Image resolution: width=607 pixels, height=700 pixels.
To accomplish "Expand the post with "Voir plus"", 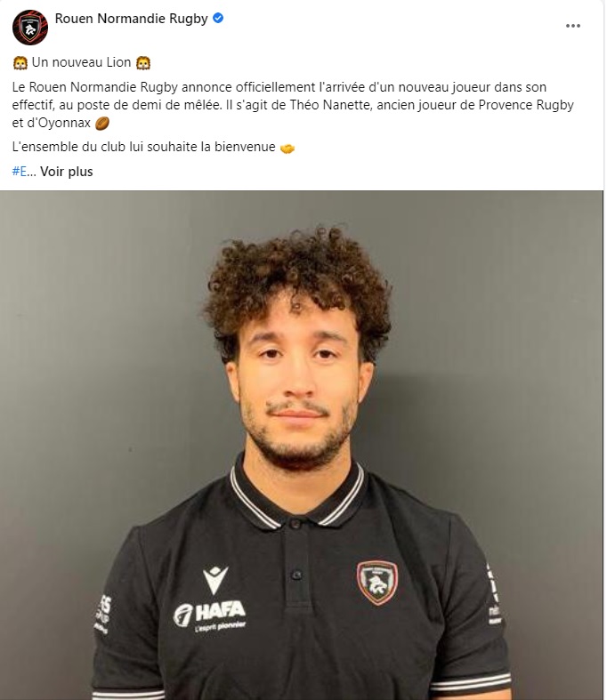I will (67, 172).
